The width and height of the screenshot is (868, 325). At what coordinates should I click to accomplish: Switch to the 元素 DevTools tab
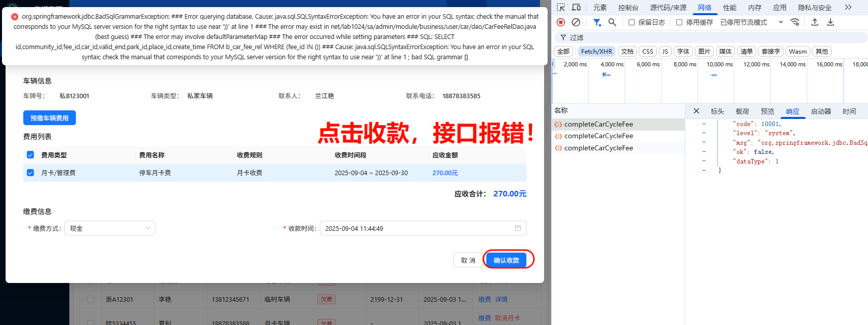[600, 8]
